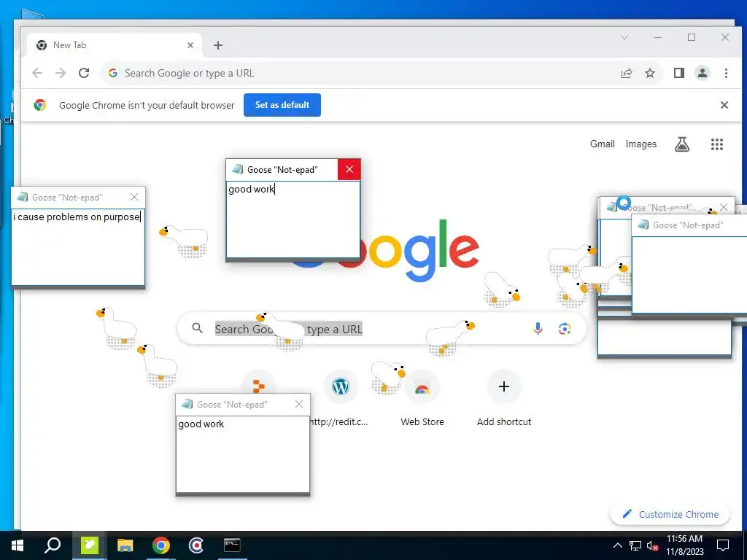Open Search Labs flask icon
This screenshot has height=560, width=747.
(x=682, y=144)
